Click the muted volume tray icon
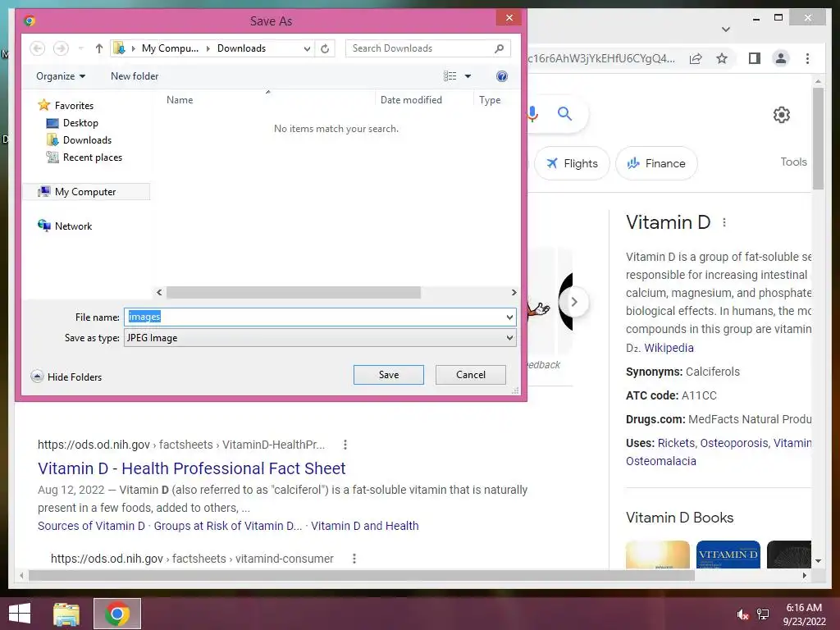840x630 pixels. point(742,614)
